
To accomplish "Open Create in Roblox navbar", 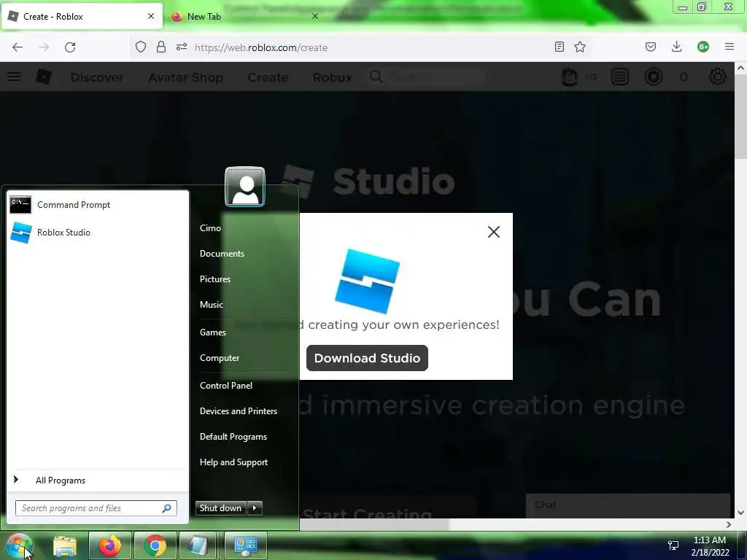I will coord(268,77).
